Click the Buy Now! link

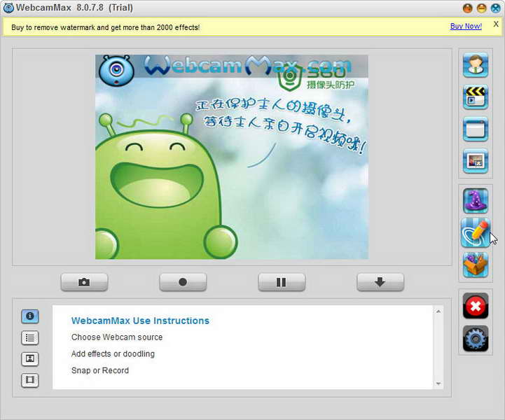coord(466,26)
